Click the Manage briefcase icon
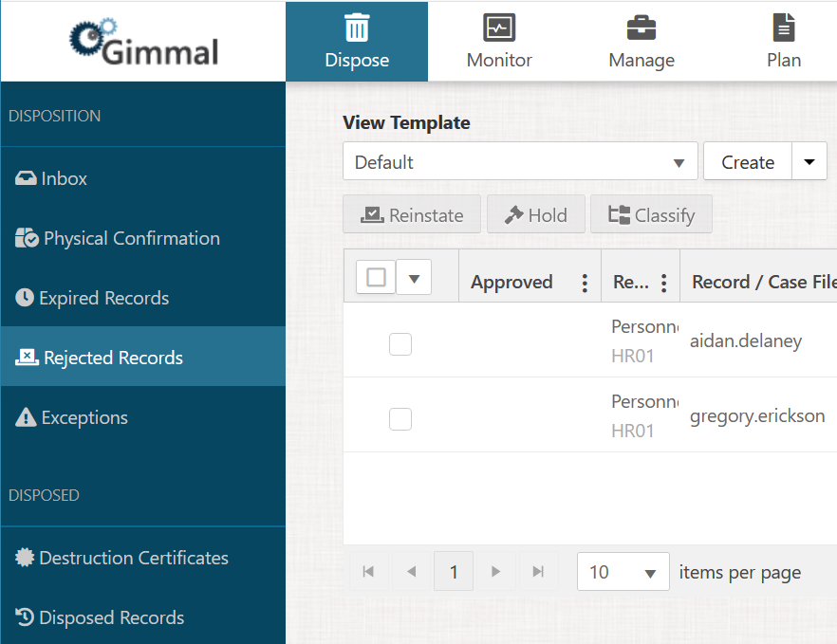This screenshot has width=837, height=644. (x=642, y=28)
